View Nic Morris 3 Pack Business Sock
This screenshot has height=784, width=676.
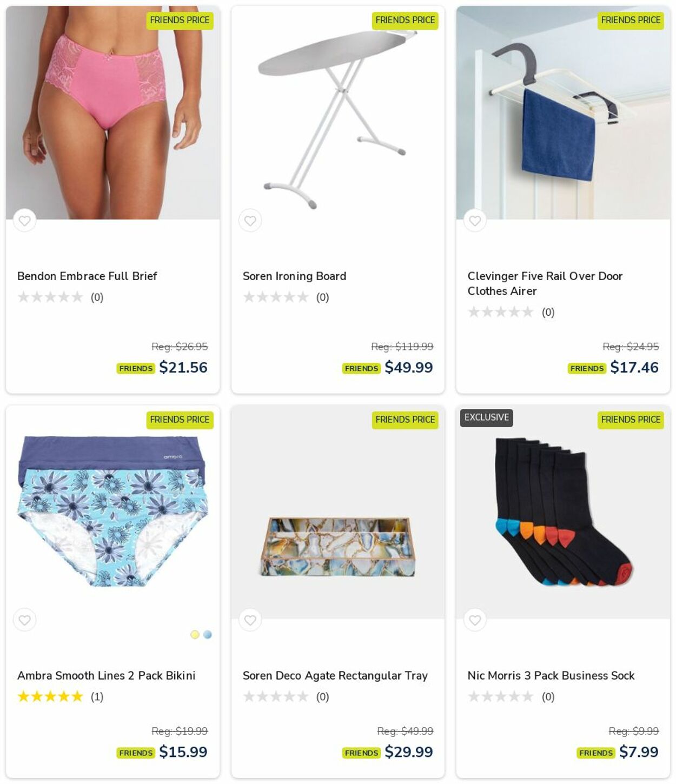pyautogui.click(x=551, y=675)
